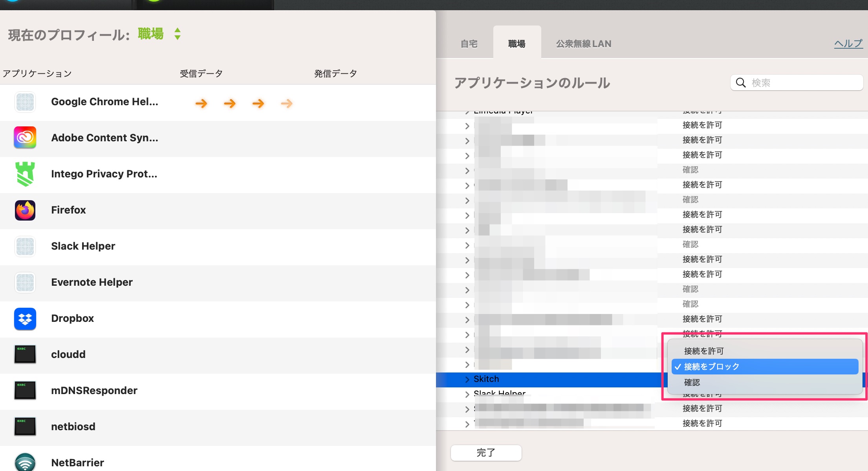
Task: Click the Intego Privacy Protection castle icon
Action: click(x=25, y=174)
